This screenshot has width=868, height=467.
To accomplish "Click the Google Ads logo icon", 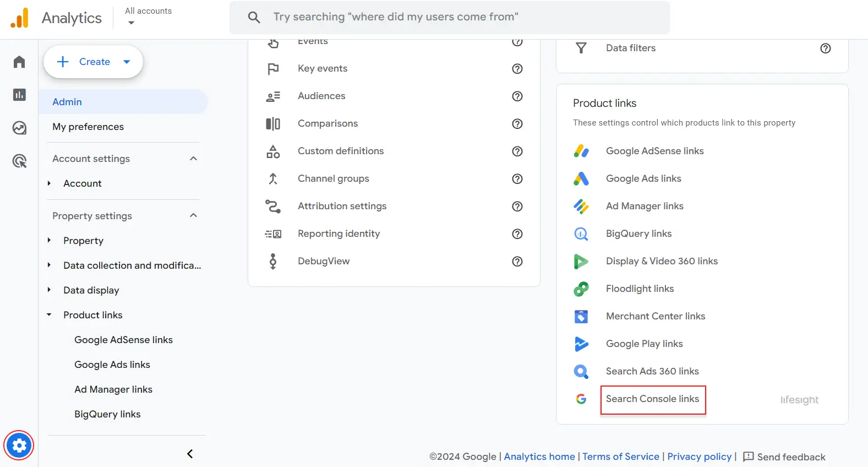I will pyautogui.click(x=581, y=178).
